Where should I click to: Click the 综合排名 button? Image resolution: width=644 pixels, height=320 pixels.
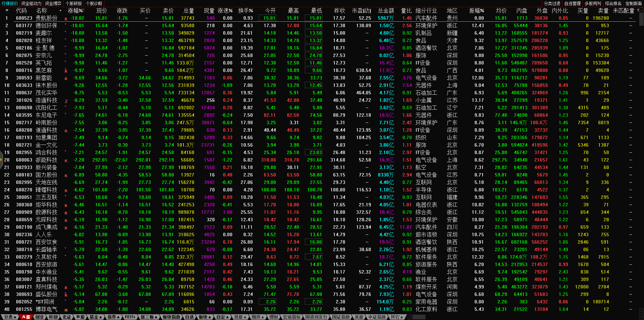coord(613,3)
